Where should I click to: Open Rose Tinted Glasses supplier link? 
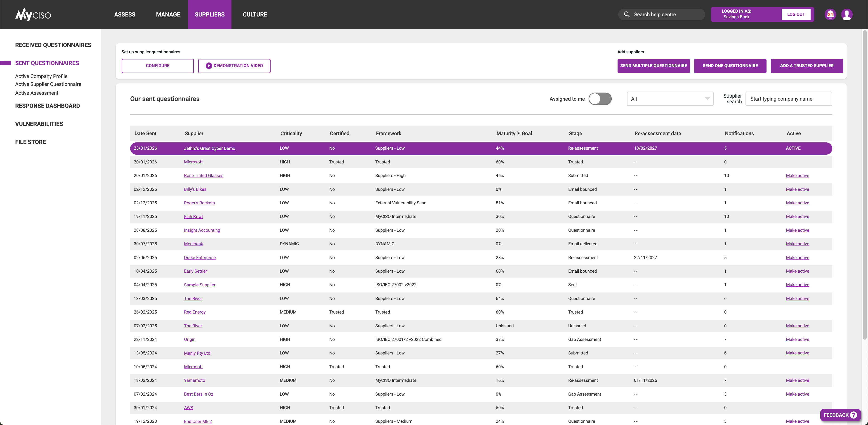pyautogui.click(x=203, y=176)
